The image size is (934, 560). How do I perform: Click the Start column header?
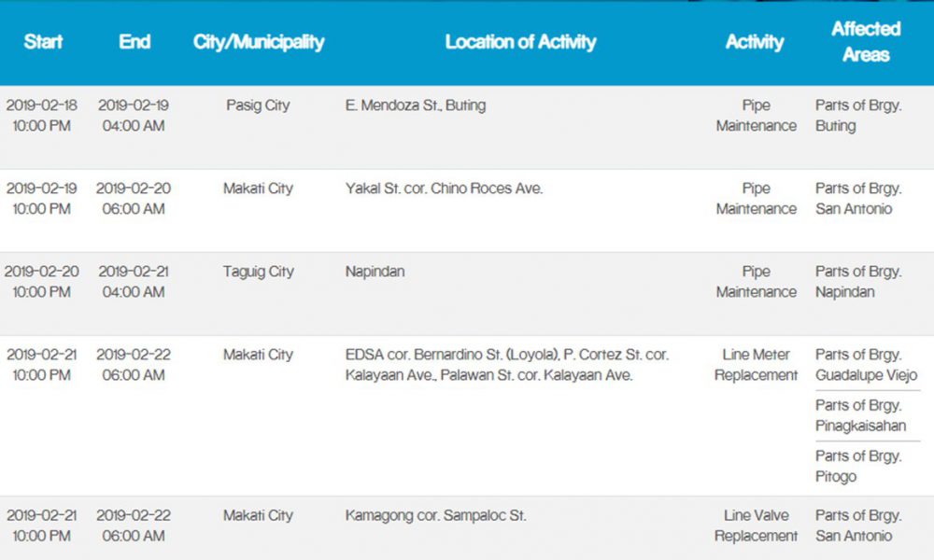point(43,42)
